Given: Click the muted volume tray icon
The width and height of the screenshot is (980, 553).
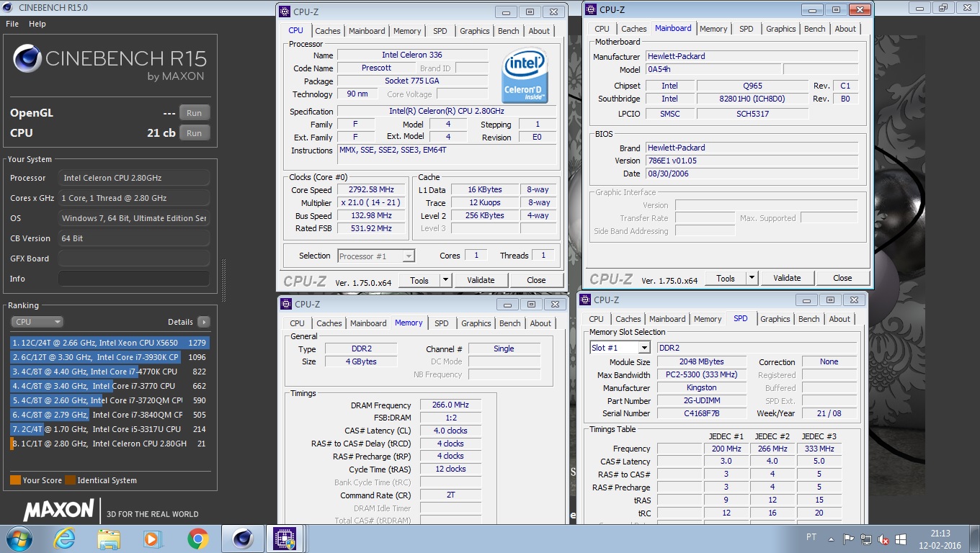Looking at the screenshot, I should pyautogui.click(x=882, y=539).
